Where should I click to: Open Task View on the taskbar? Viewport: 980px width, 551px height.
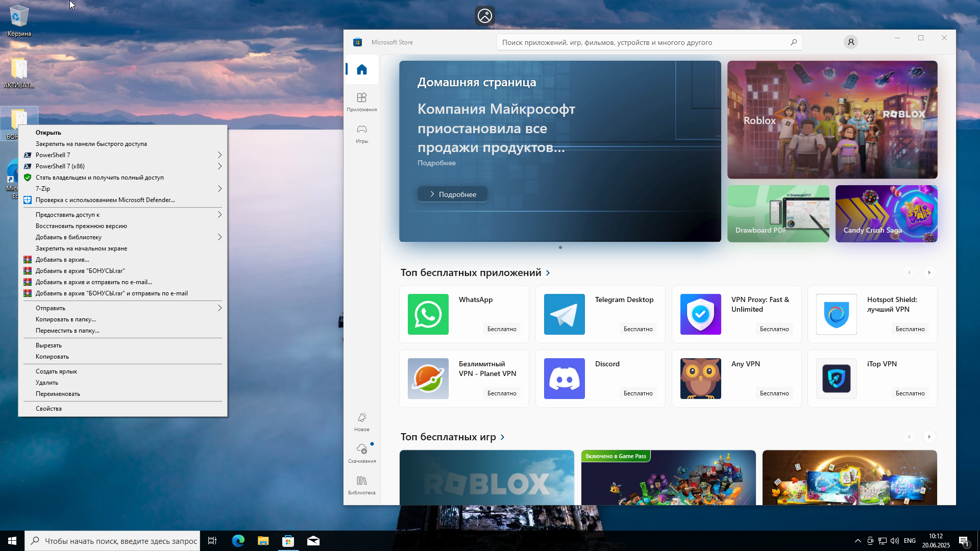pos(212,541)
